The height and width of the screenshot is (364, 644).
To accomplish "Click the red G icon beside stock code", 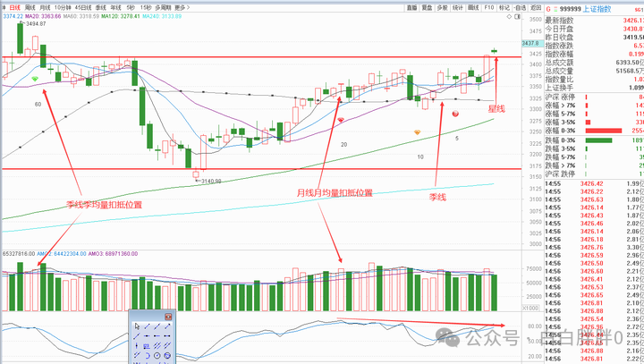I will coord(548,9).
